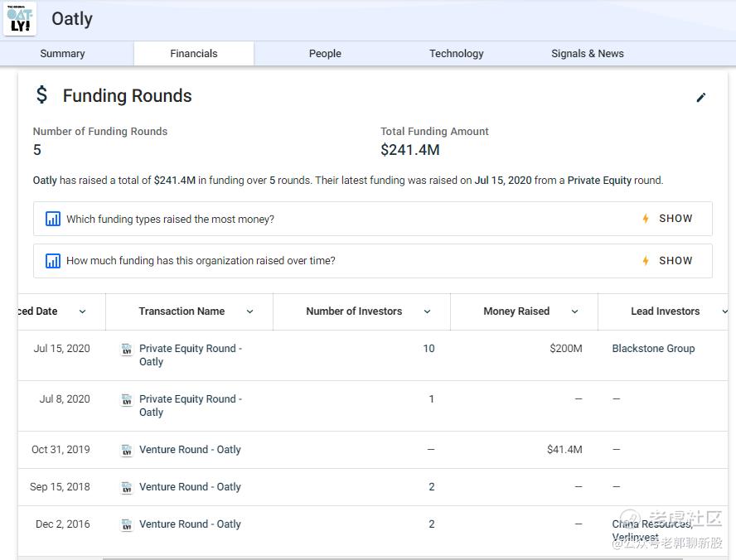Go to Signals & News tab
The image size is (736, 560).
click(x=587, y=54)
